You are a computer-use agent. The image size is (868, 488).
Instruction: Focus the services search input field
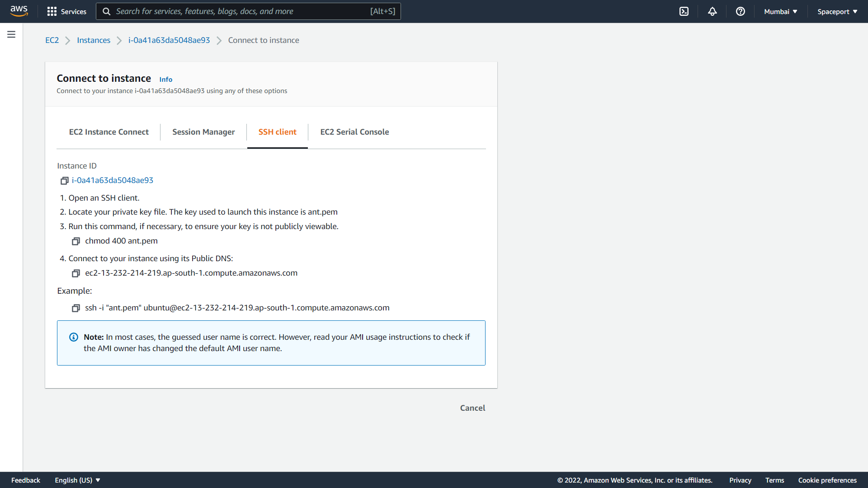(x=248, y=11)
